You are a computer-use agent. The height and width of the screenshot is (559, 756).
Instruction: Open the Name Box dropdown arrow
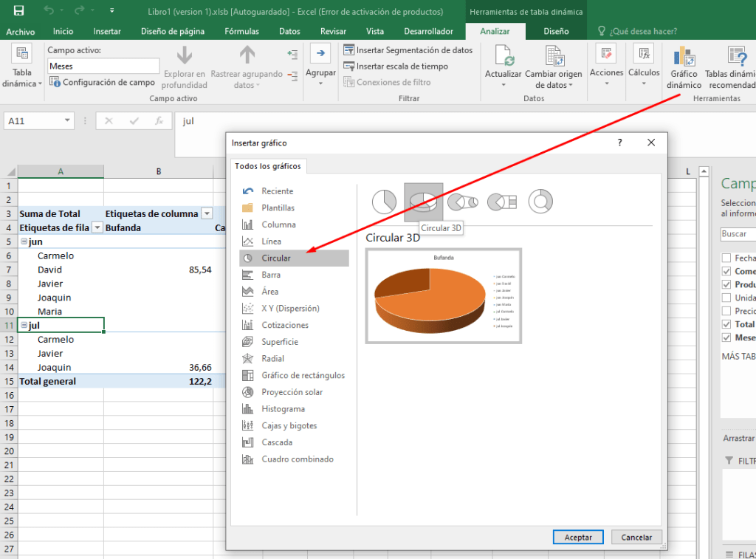click(68, 120)
